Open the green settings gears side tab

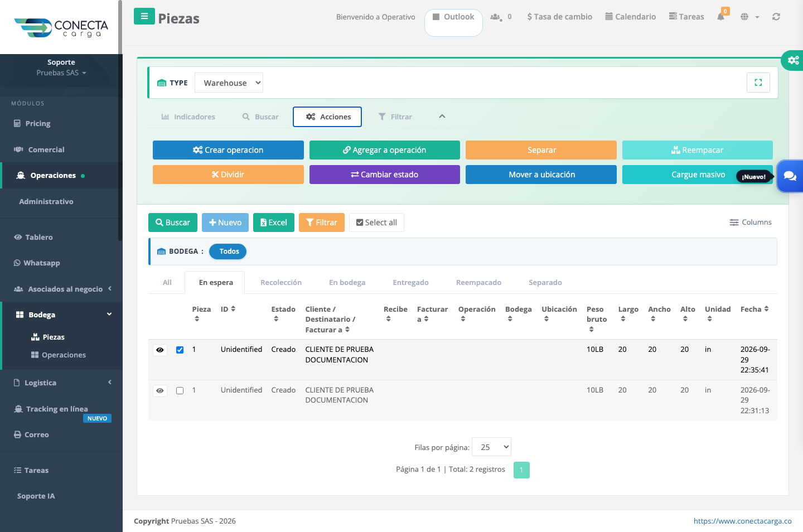pyautogui.click(x=792, y=60)
